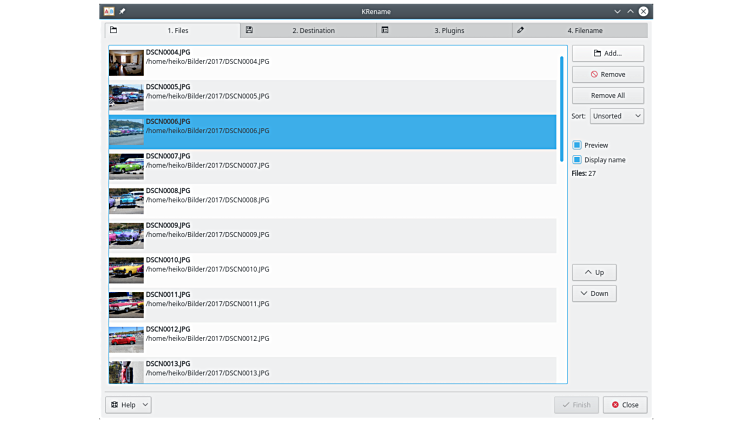The height and width of the screenshot is (423, 752).
Task: Click the red circle icon on Close button
Action: 615,405
